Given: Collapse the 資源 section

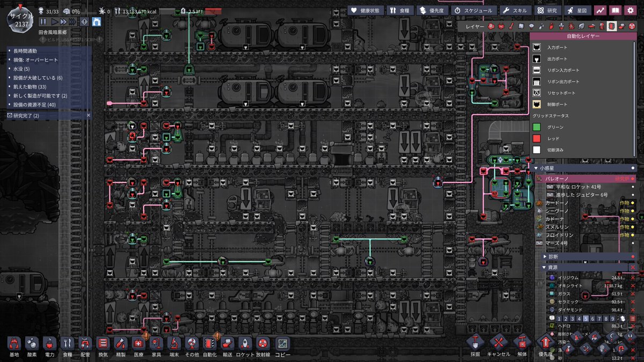Looking at the screenshot, I should tap(585, 267).
